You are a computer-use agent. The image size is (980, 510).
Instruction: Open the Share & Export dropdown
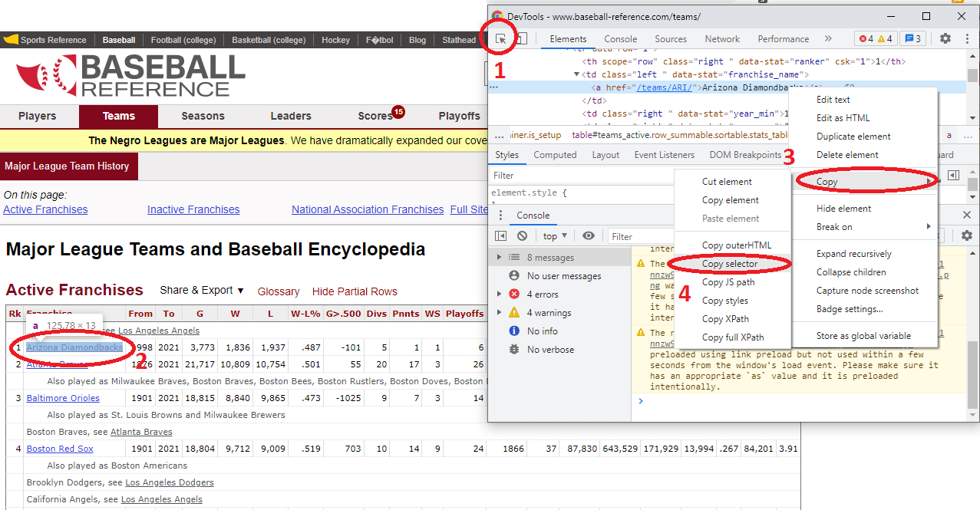(x=201, y=291)
